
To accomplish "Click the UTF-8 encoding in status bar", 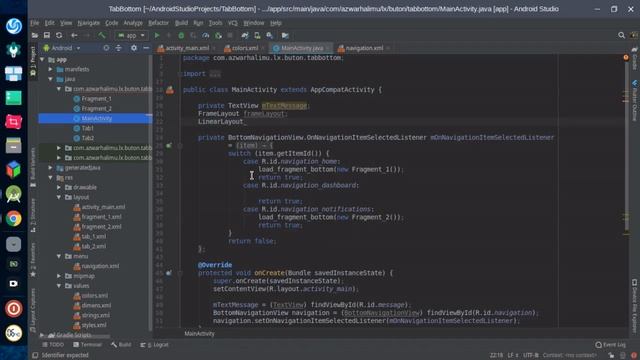I will [x=531, y=355].
